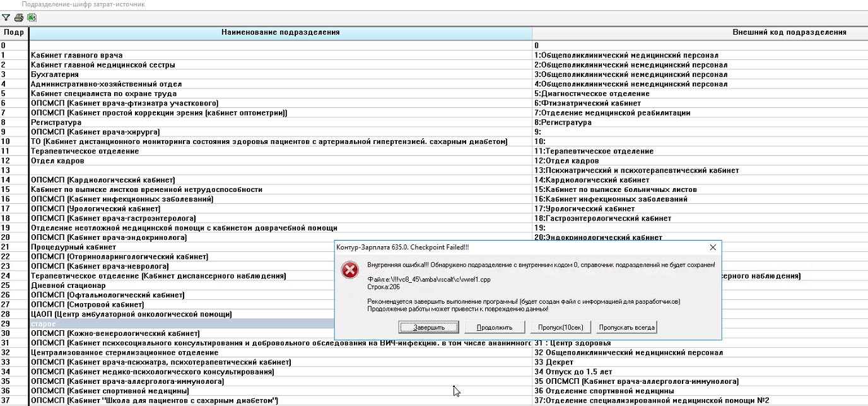This screenshot has width=868, height=406.
Task: Click the Подр column header
Action: 14,32
